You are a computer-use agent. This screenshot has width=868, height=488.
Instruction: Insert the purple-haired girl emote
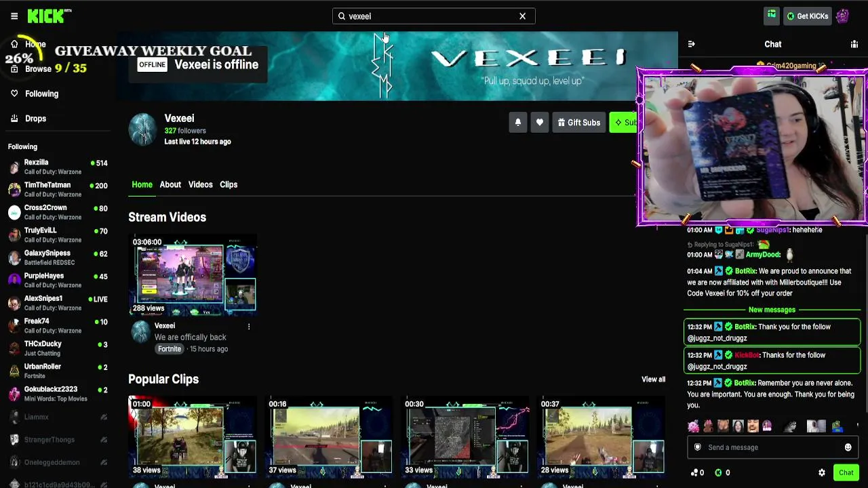pyautogui.click(x=767, y=426)
